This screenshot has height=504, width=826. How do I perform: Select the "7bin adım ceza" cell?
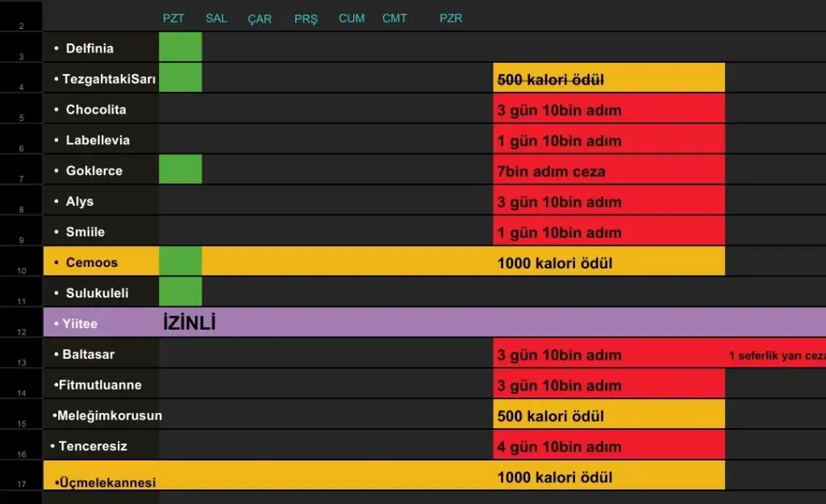pyautogui.click(x=608, y=171)
